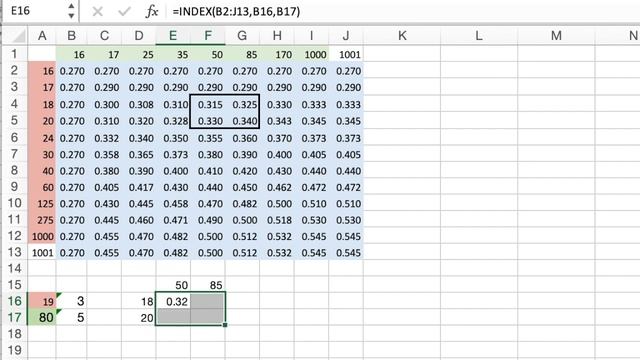Screen dimensions: 640x360
Task: Click cell A10 containing 125
Action: pyautogui.click(x=42, y=204)
